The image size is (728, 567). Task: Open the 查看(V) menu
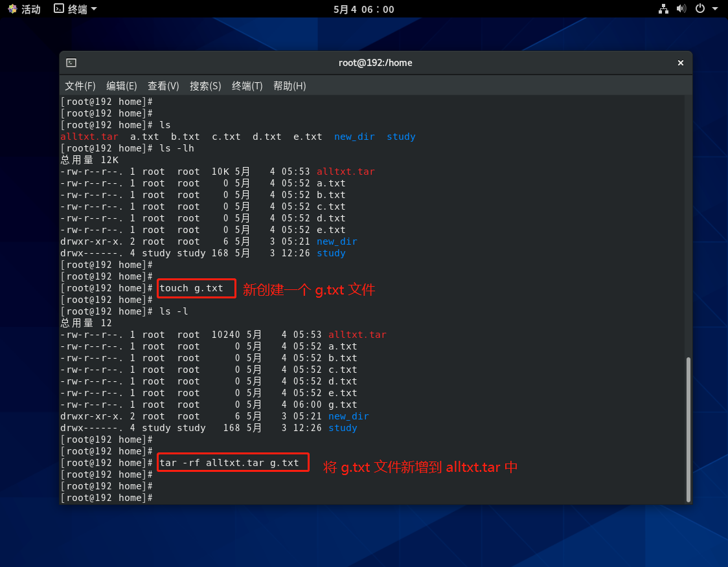pyautogui.click(x=163, y=86)
